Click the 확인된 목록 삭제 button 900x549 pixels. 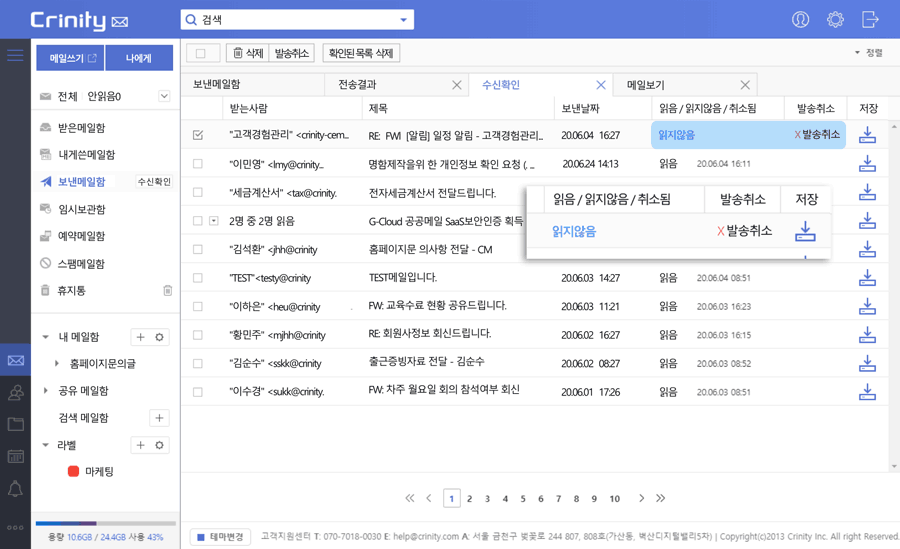point(361,53)
